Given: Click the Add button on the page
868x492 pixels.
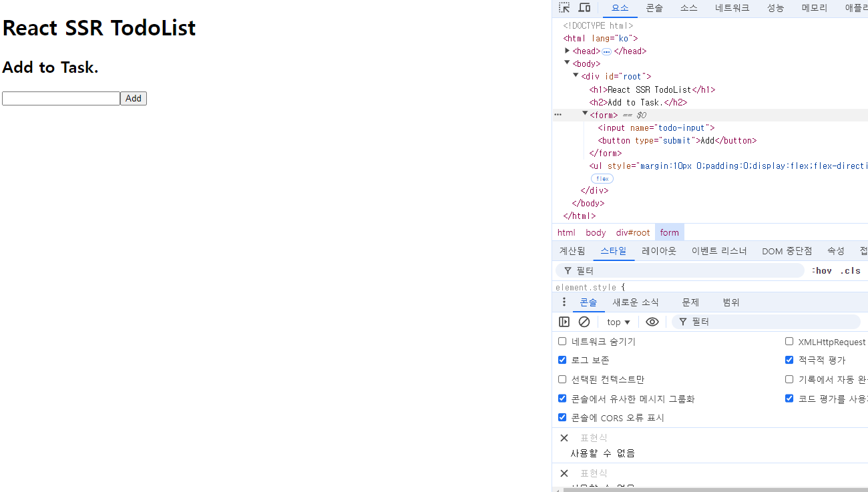Looking at the screenshot, I should 134,99.
